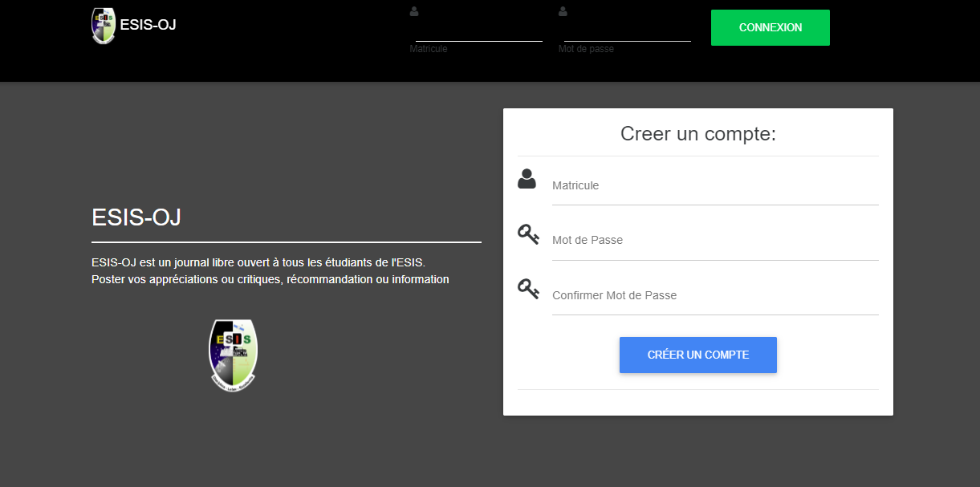
Task: Open the ESIS-OJ brand link in navbar
Action: [148, 25]
